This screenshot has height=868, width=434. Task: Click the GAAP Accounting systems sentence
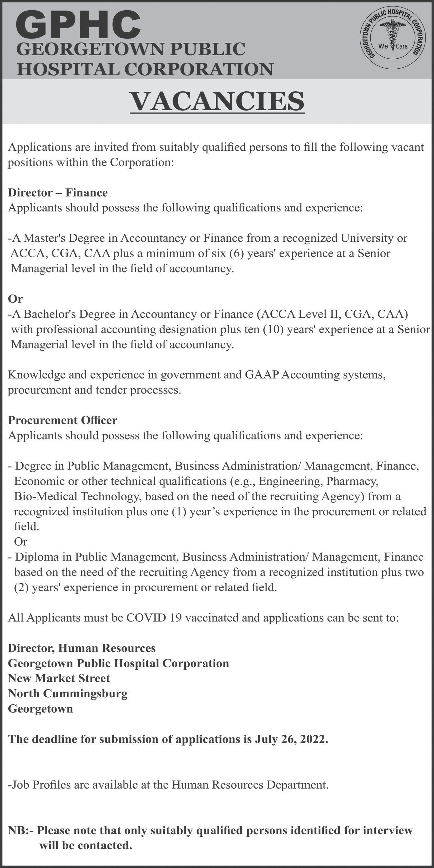pyautogui.click(x=197, y=382)
